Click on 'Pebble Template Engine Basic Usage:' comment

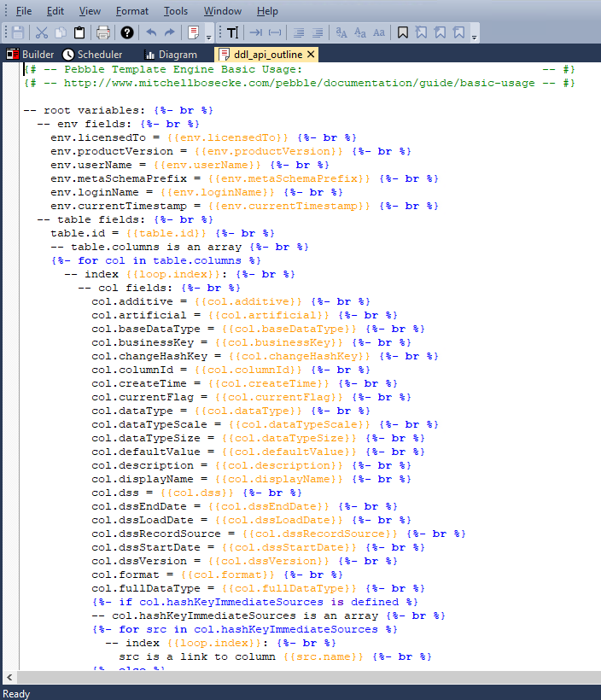click(183, 70)
